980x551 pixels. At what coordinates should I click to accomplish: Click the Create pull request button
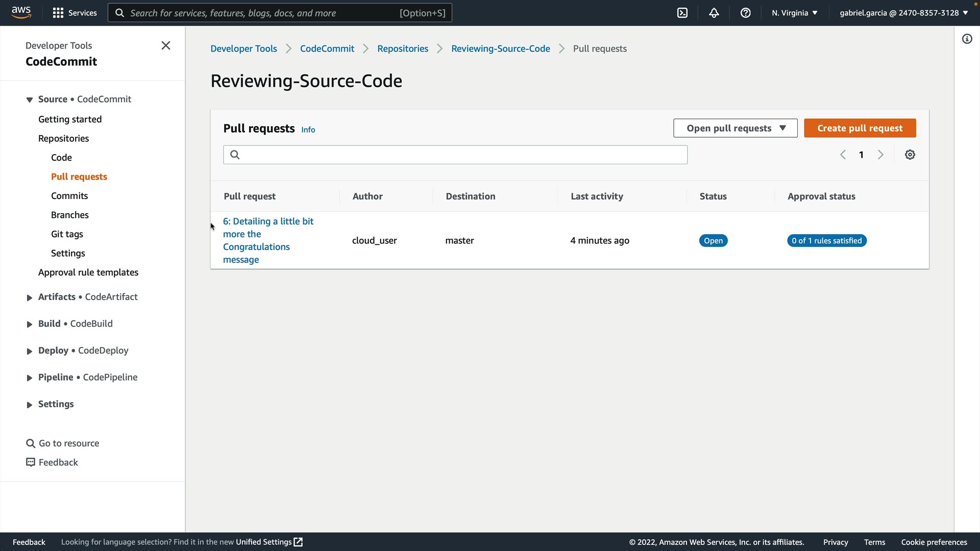coord(860,128)
